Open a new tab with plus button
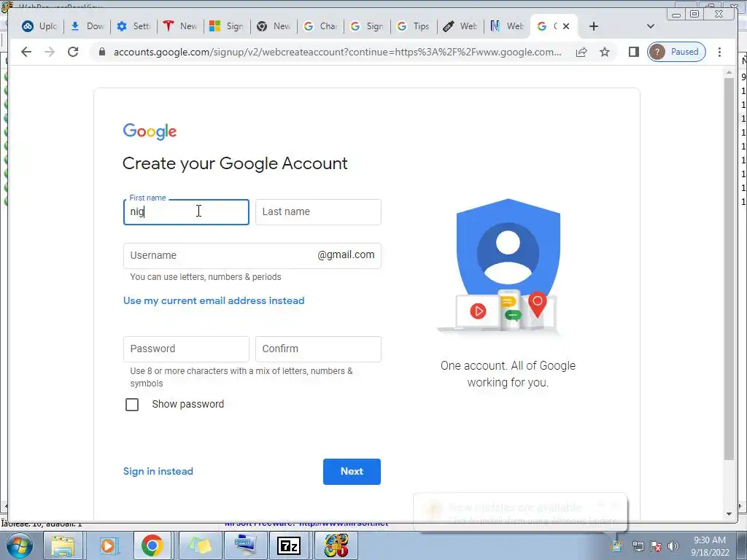The height and width of the screenshot is (560, 747). coord(594,26)
